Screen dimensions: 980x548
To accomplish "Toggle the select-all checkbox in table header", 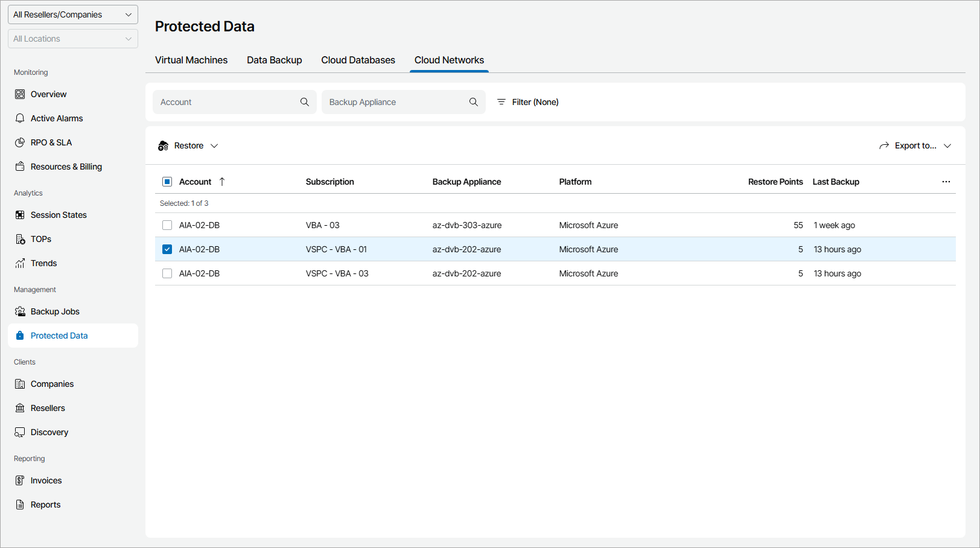I will pos(167,182).
